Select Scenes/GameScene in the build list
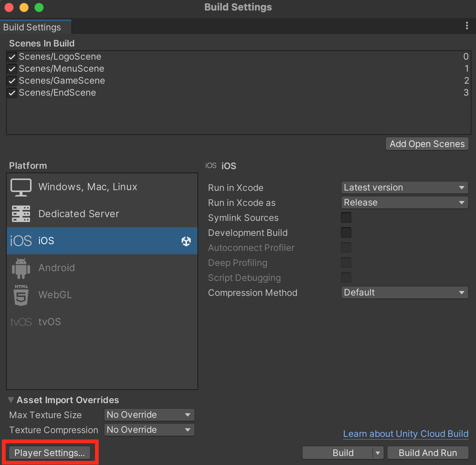 [x=62, y=81]
